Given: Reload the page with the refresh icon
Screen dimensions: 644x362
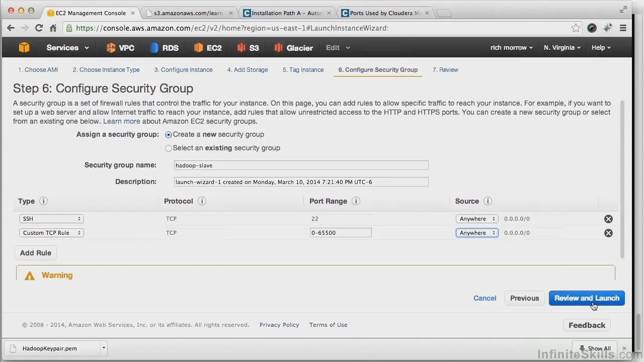Looking at the screenshot, I should [39, 28].
